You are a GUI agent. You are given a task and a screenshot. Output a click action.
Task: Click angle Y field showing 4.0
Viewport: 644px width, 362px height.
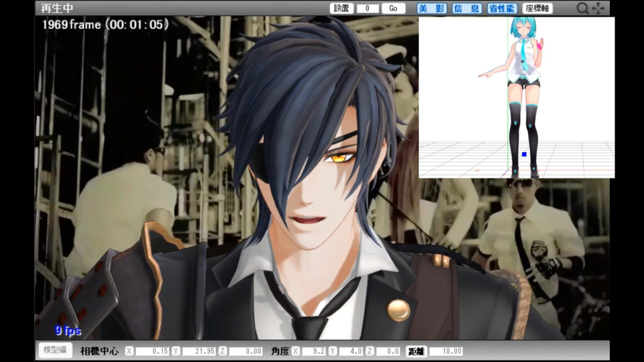(351, 351)
